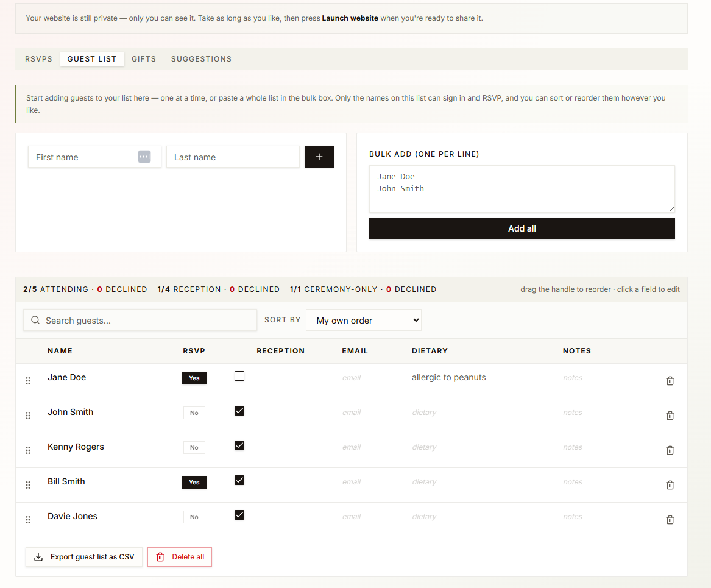This screenshot has height=588, width=711.
Task: Click the Search guests field
Action: [x=140, y=320]
